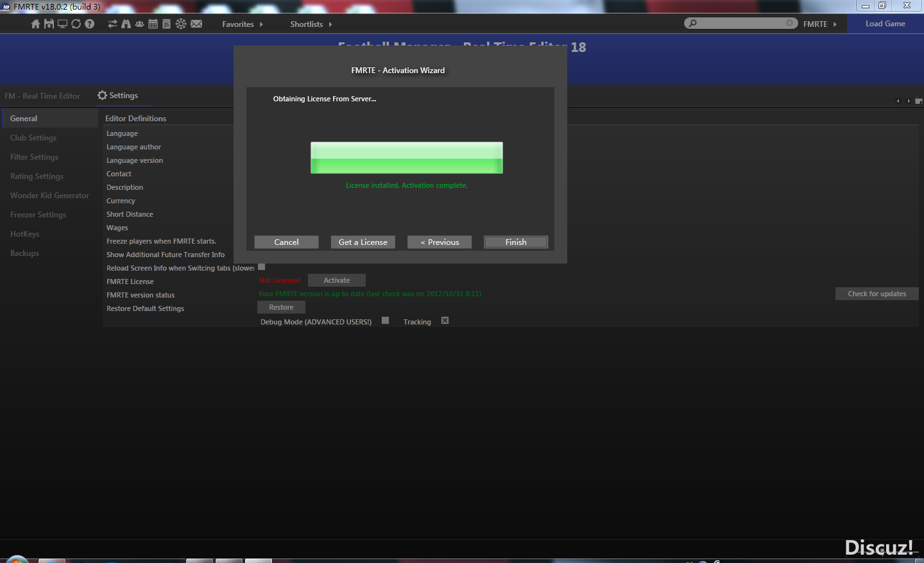Click the green activation progress bar
The height and width of the screenshot is (563, 924).
click(407, 158)
